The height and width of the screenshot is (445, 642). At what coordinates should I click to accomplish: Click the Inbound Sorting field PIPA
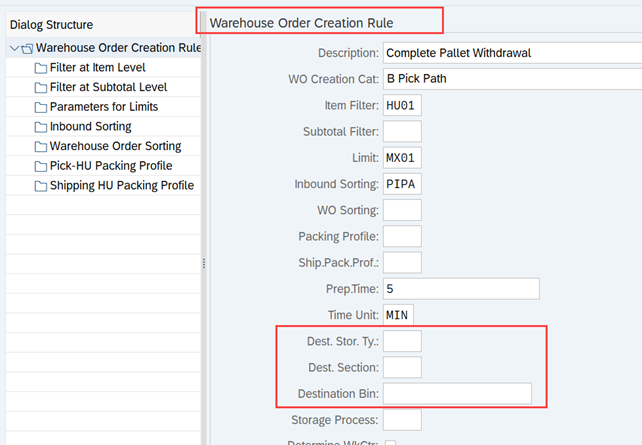(x=402, y=184)
